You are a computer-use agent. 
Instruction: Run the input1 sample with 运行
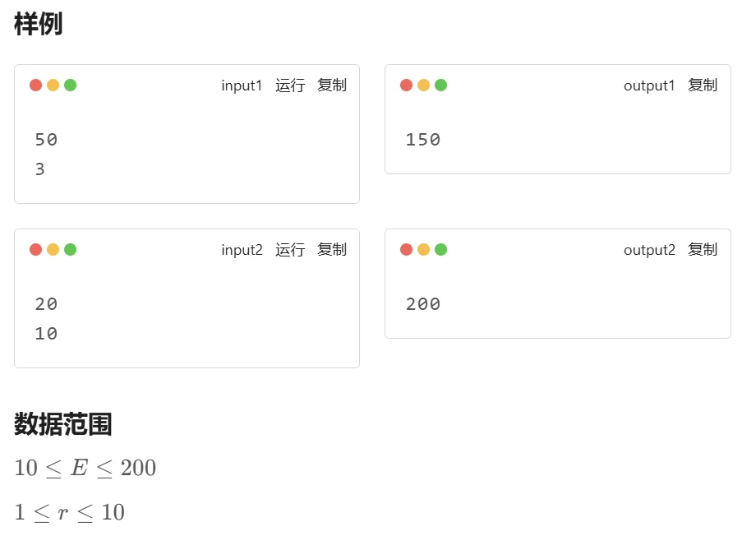click(x=290, y=85)
